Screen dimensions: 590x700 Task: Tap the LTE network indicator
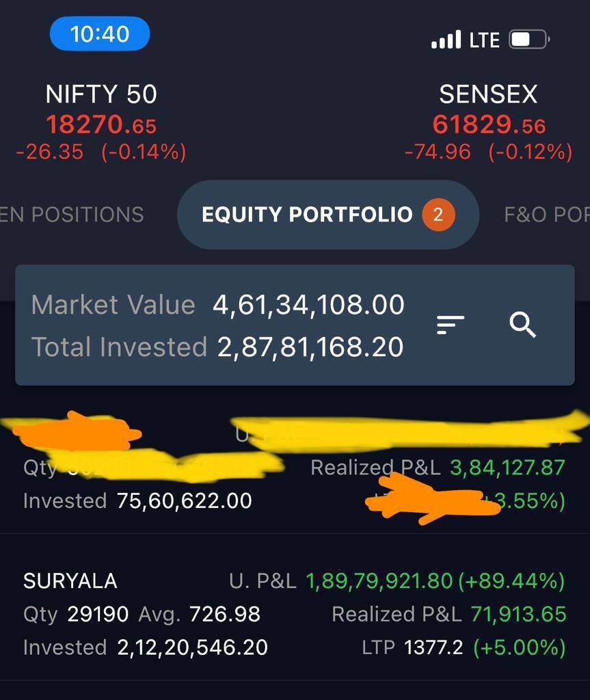(x=485, y=40)
